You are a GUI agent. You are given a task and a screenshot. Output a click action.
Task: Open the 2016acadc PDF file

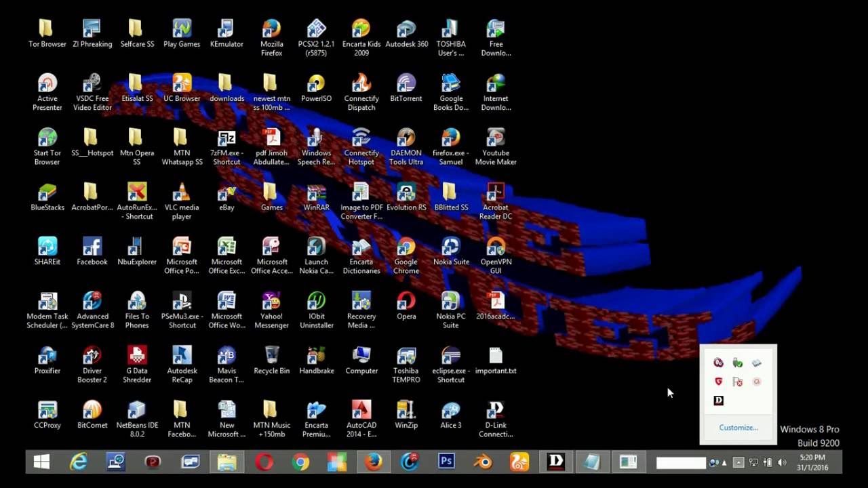(x=496, y=306)
